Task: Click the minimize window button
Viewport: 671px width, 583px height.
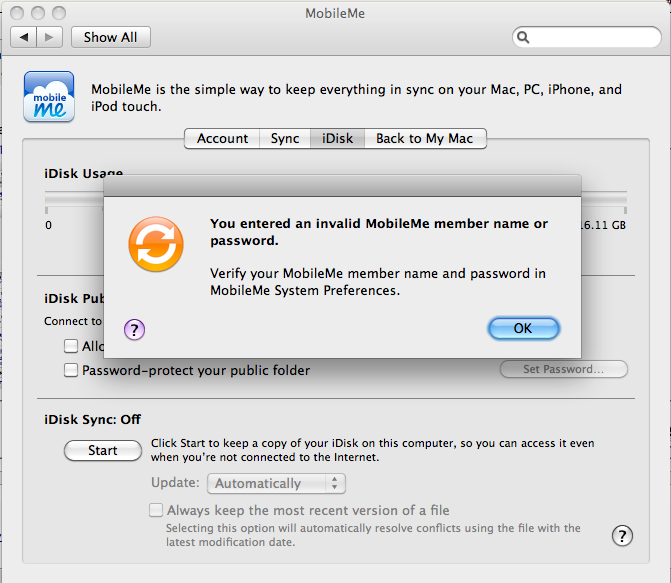Action: pos(38,13)
